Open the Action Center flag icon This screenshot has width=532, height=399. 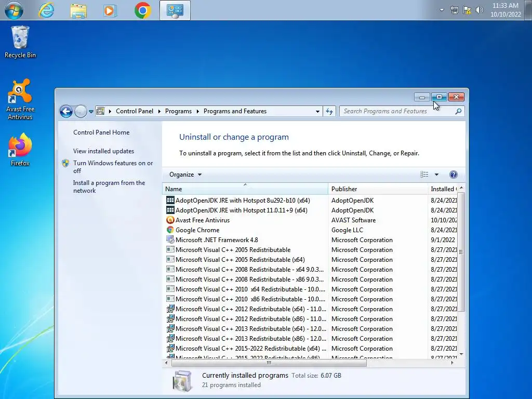point(467,10)
